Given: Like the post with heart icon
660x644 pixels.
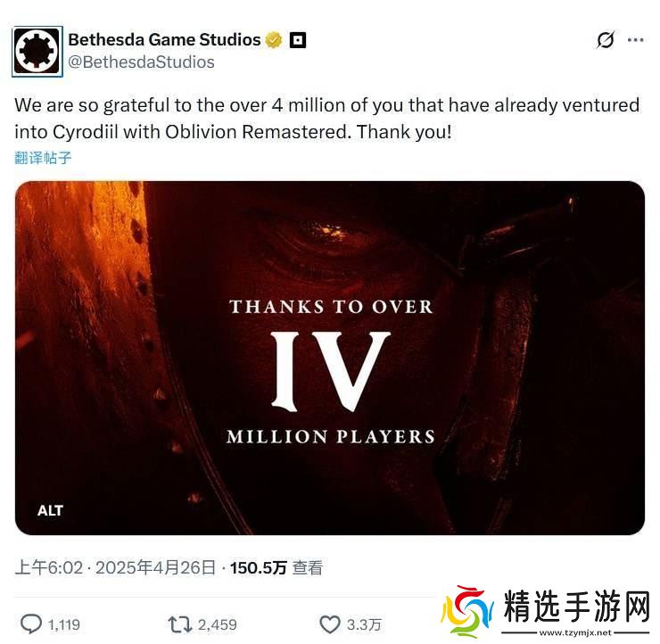Looking at the screenshot, I should coord(330,624).
